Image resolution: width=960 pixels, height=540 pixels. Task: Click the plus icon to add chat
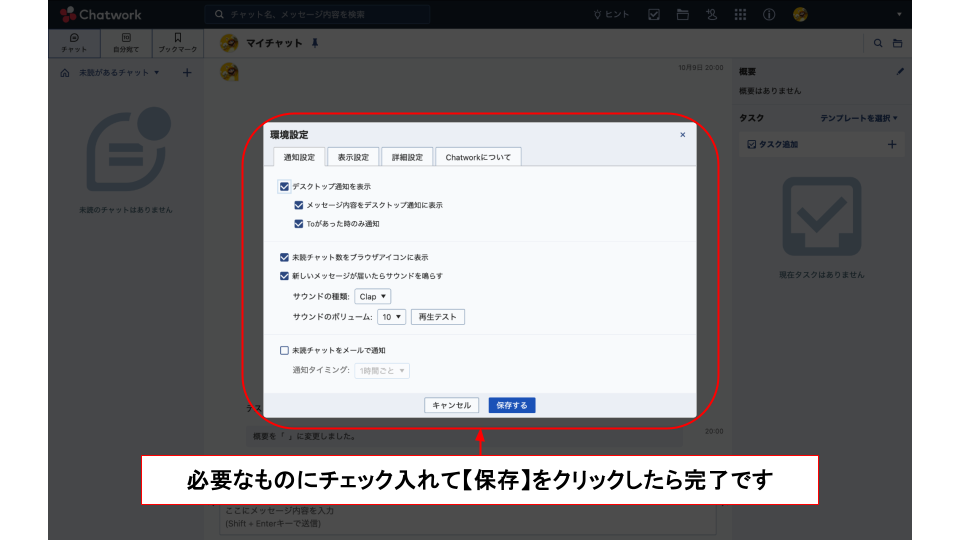pyautogui.click(x=187, y=73)
